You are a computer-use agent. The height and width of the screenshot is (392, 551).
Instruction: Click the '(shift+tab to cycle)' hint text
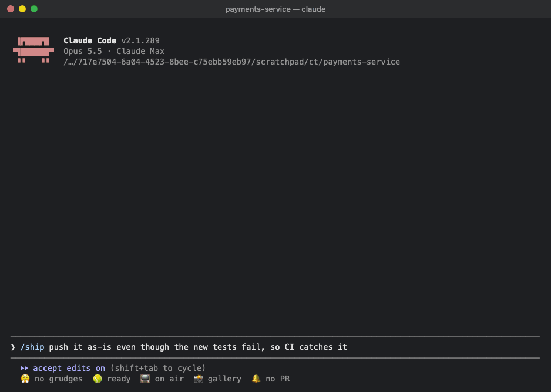point(158,368)
